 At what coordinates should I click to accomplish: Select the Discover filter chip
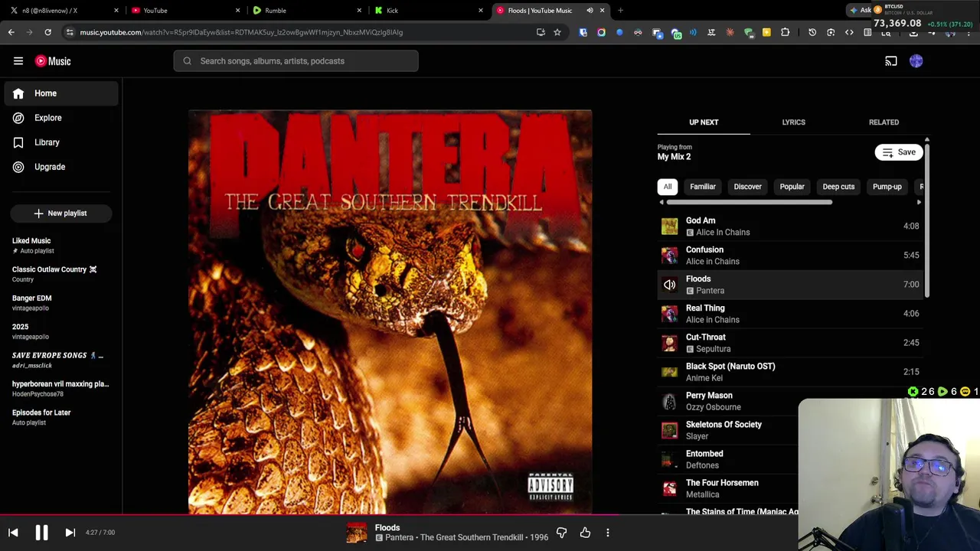pos(748,187)
